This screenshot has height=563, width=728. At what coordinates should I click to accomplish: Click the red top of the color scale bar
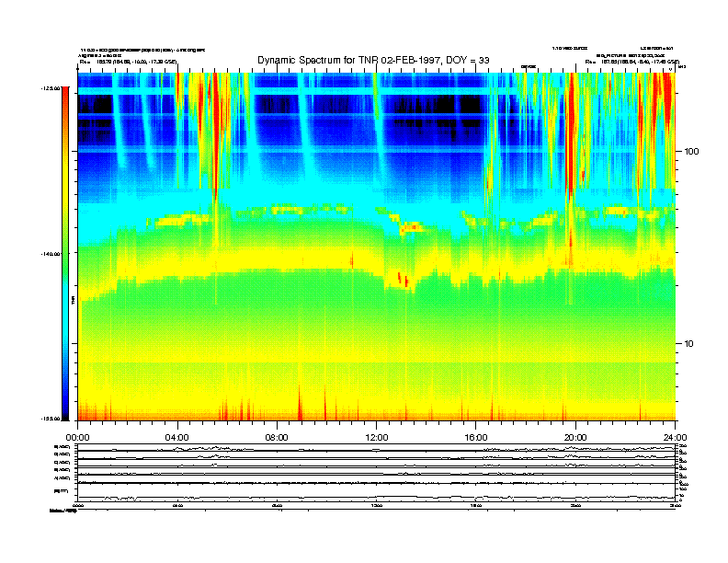coord(65,96)
